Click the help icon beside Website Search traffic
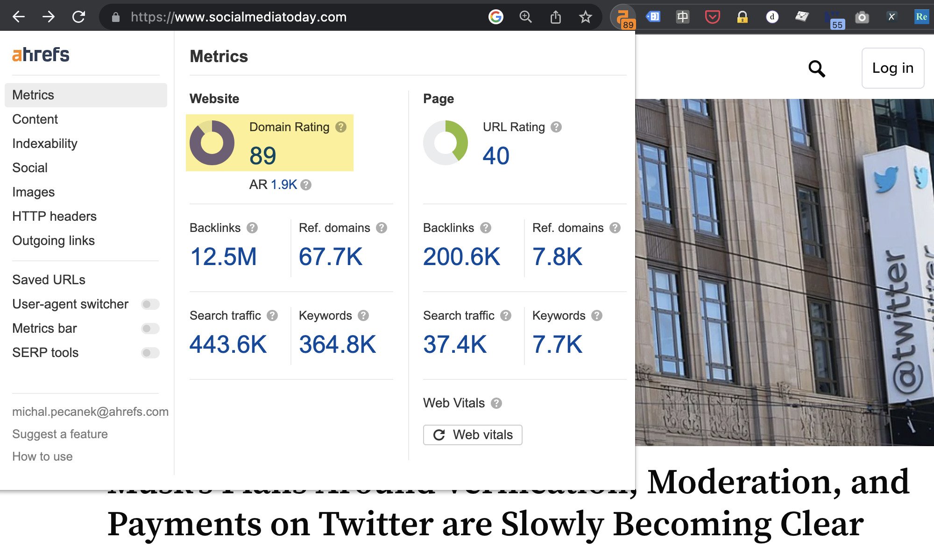This screenshot has height=560, width=934. (x=272, y=315)
